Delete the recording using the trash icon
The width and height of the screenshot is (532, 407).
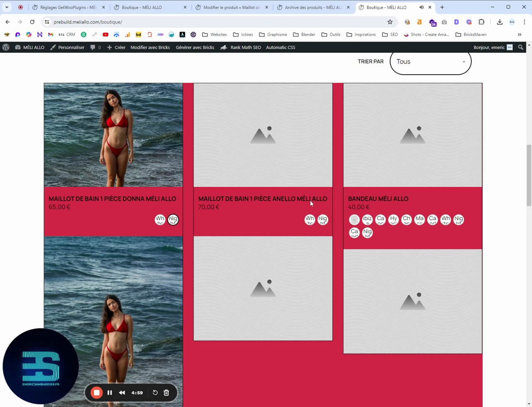coord(166,392)
